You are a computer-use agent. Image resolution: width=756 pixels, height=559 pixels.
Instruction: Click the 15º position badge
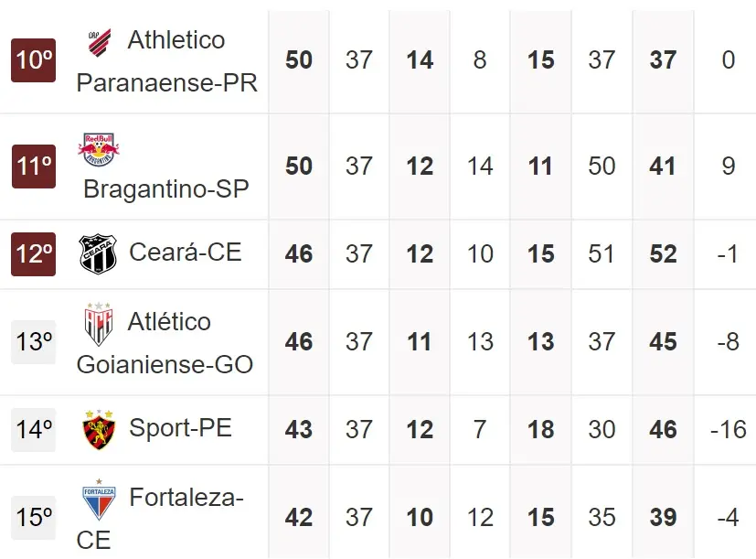tap(34, 518)
